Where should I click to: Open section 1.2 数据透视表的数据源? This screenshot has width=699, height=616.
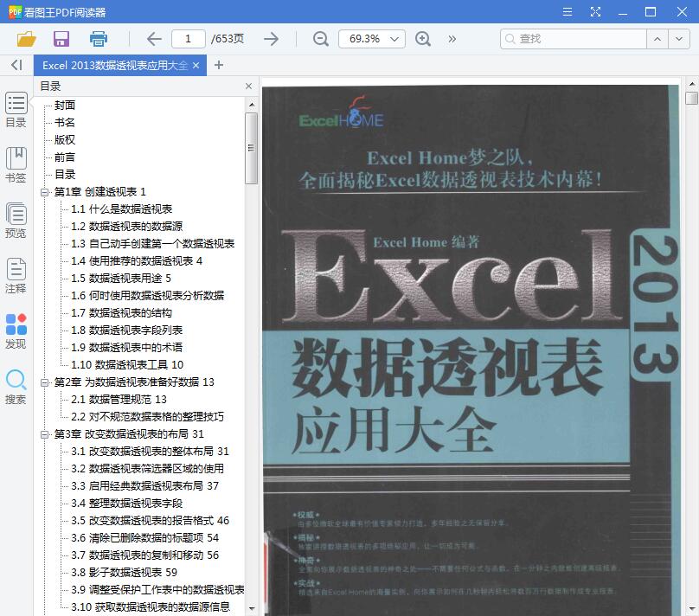pyautogui.click(x=127, y=227)
